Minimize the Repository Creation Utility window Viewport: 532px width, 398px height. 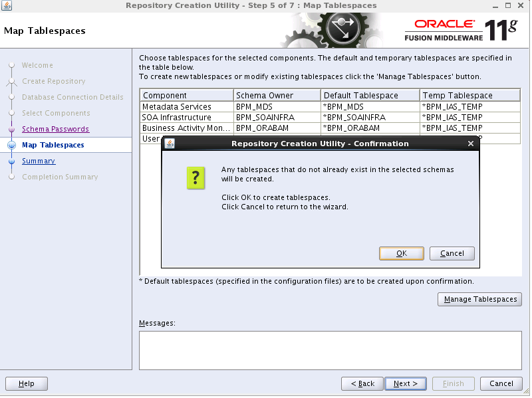(x=495, y=6)
